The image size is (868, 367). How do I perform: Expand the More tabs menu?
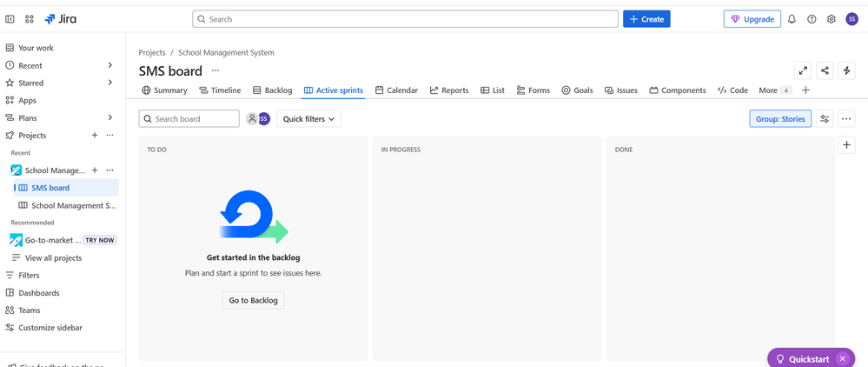776,90
